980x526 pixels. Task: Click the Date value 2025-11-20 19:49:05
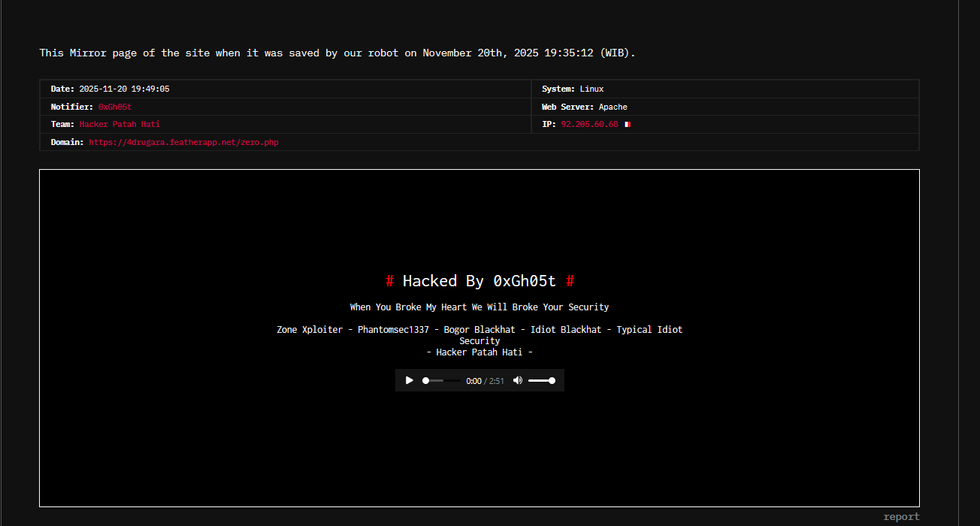coord(124,89)
